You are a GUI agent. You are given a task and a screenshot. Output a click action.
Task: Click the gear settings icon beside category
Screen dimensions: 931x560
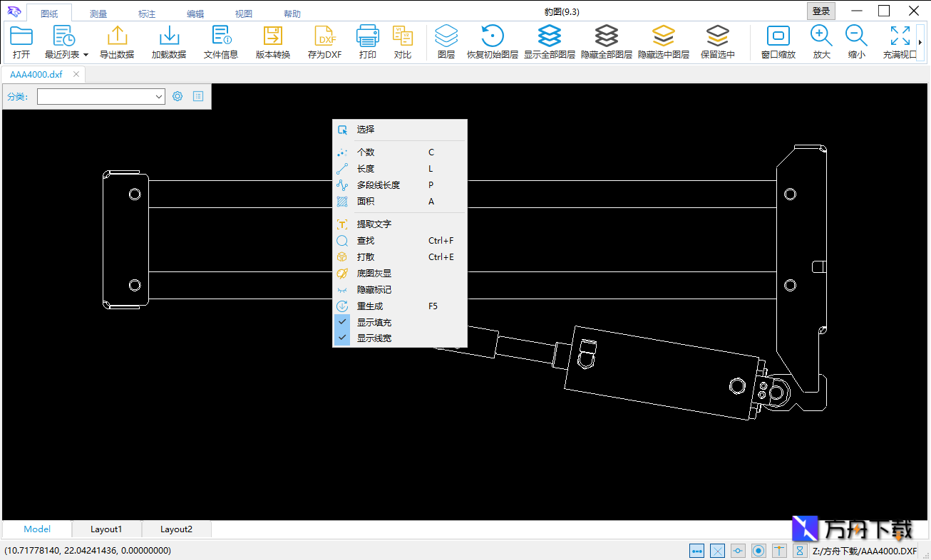coord(178,96)
